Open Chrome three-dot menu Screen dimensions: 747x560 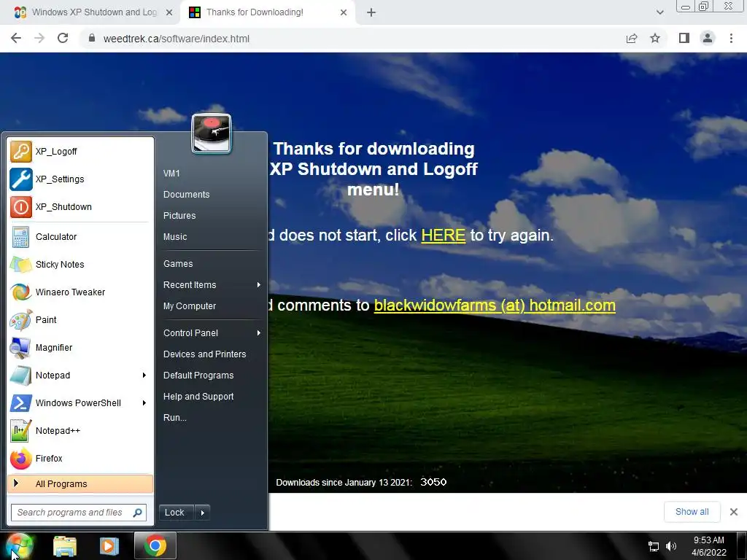tap(731, 38)
